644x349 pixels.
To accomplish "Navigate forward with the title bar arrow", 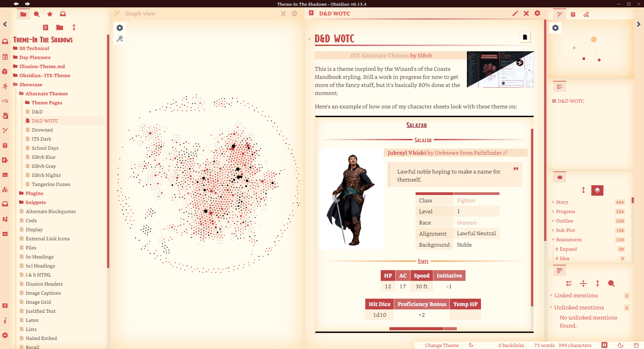I will pyautogui.click(x=28, y=4).
